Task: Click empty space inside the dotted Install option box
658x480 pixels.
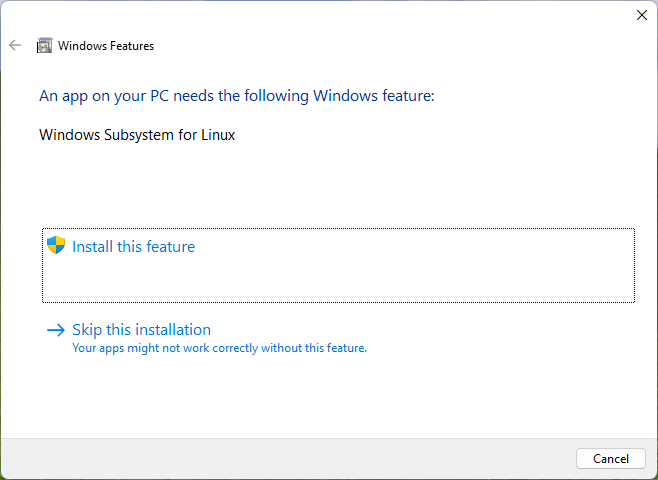Action: (x=378, y=277)
